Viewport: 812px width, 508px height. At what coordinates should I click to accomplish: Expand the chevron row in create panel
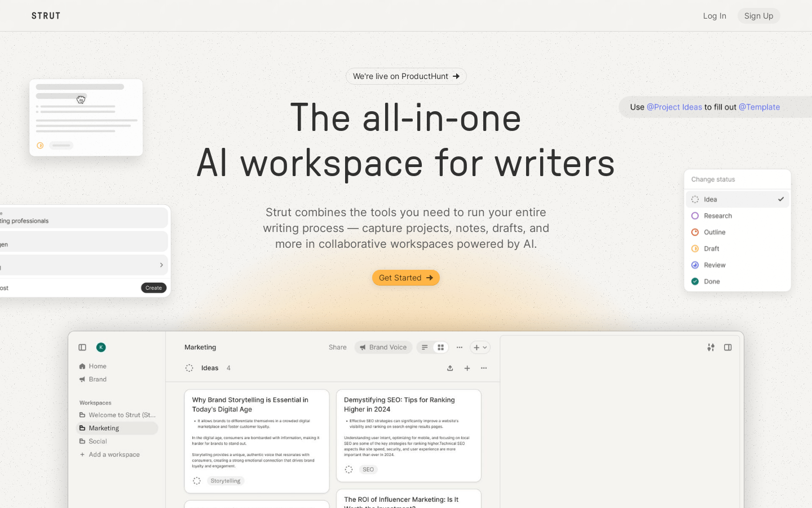(x=161, y=265)
